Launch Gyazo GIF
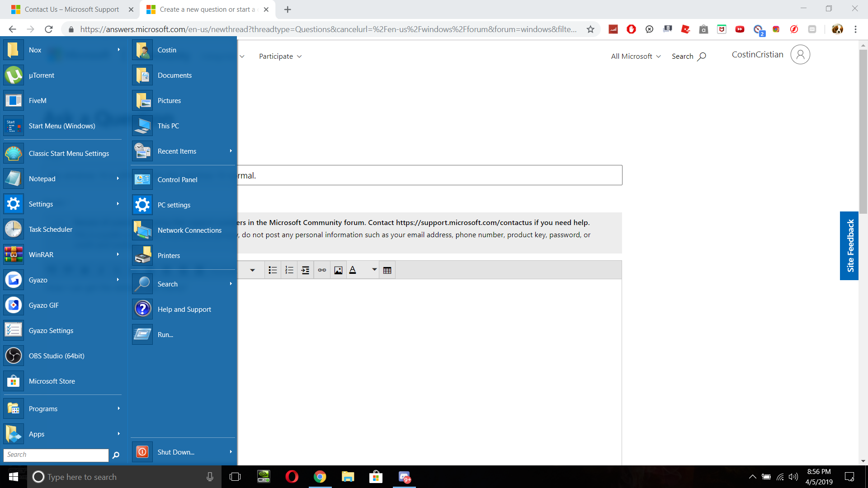Screen dimensions: 868x488 pos(63,305)
